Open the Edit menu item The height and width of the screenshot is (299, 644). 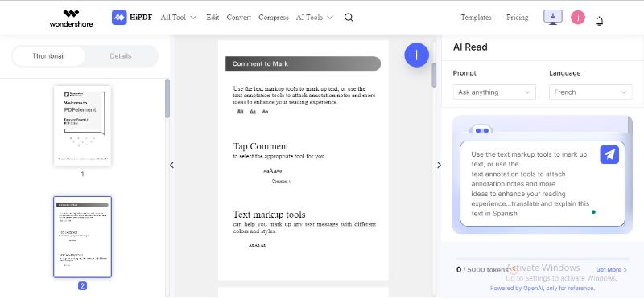click(x=213, y=18)
